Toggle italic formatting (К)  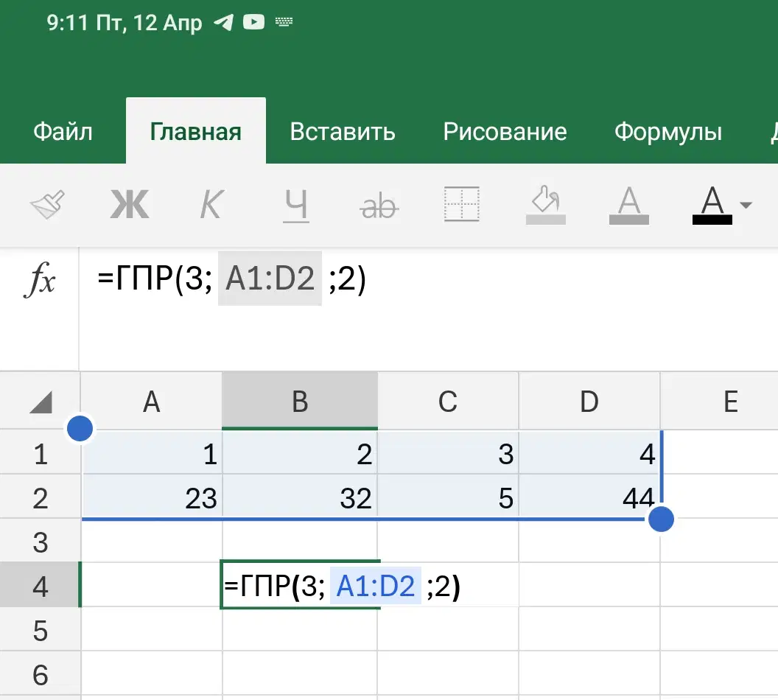tap(212, 204)
